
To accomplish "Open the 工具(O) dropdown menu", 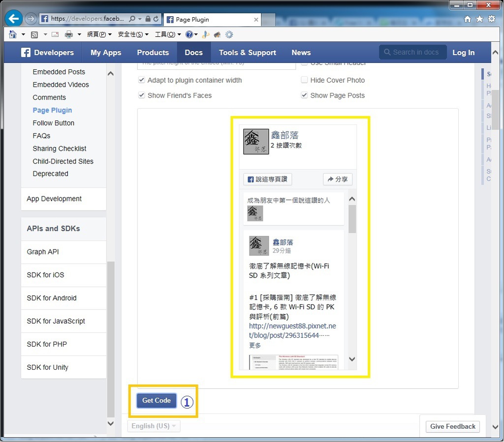I will (168, 34).
